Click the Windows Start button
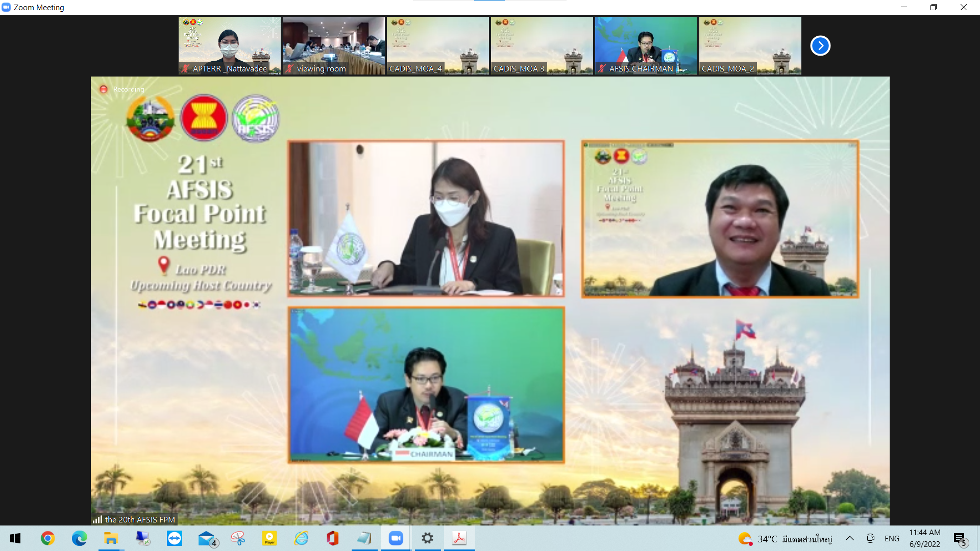Image resolution: width=980 pixels, height=551 pixels. 15,538
